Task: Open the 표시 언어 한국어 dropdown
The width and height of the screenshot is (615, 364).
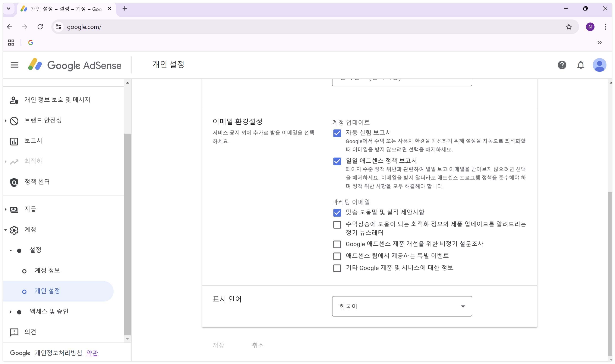Action: [402, 306]
